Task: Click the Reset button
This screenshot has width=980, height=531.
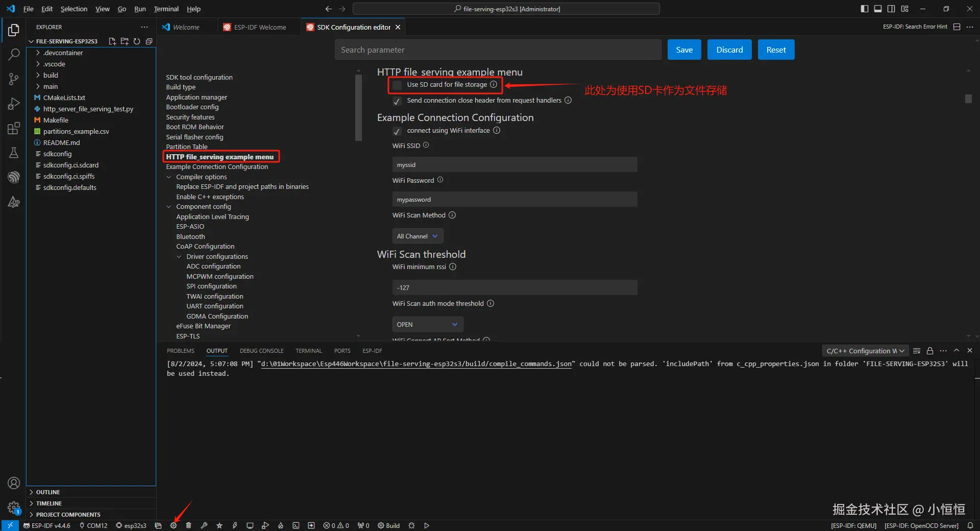Action: (776, 50)
